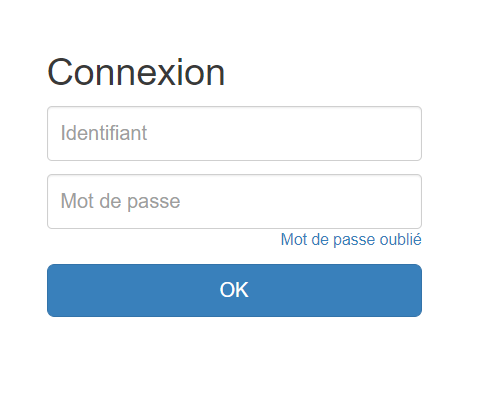This screenshot has width=485, height=406.
Task: Select the first text field under Connexion
Action: (x=234, y=133)
